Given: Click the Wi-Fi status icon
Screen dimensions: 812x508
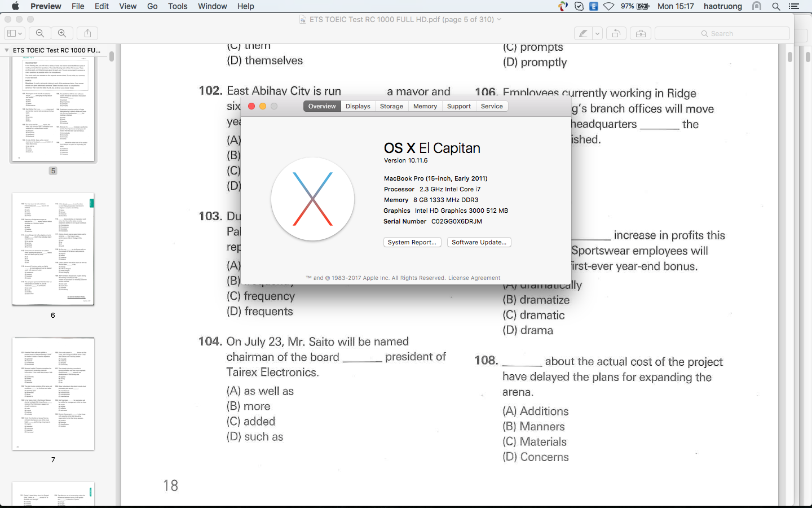Looking at the screenshot, I should click(609, 6).
